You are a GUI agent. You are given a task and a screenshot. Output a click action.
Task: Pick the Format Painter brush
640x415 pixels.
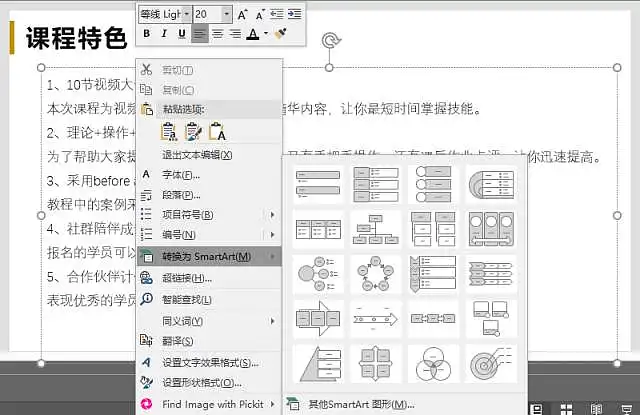point(280,33)
